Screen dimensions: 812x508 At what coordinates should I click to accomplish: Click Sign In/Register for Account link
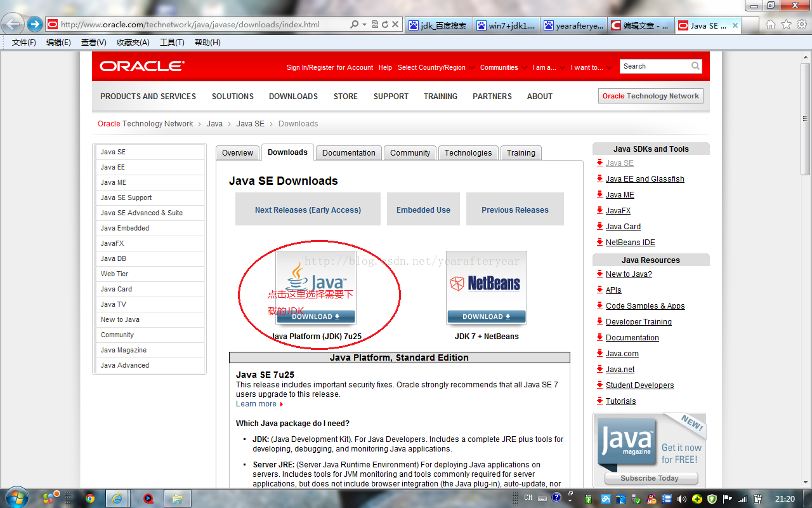click(x=330, y=67)
